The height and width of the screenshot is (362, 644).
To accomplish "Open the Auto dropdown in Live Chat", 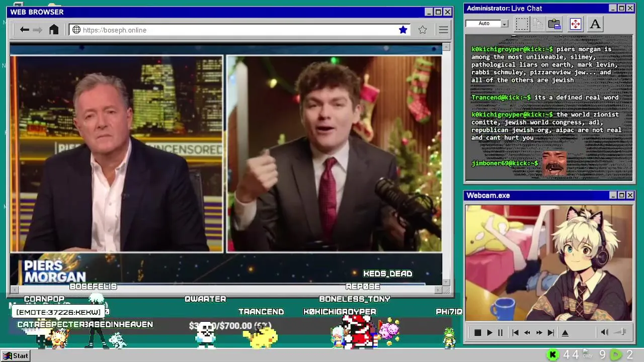I will (504, 24).
